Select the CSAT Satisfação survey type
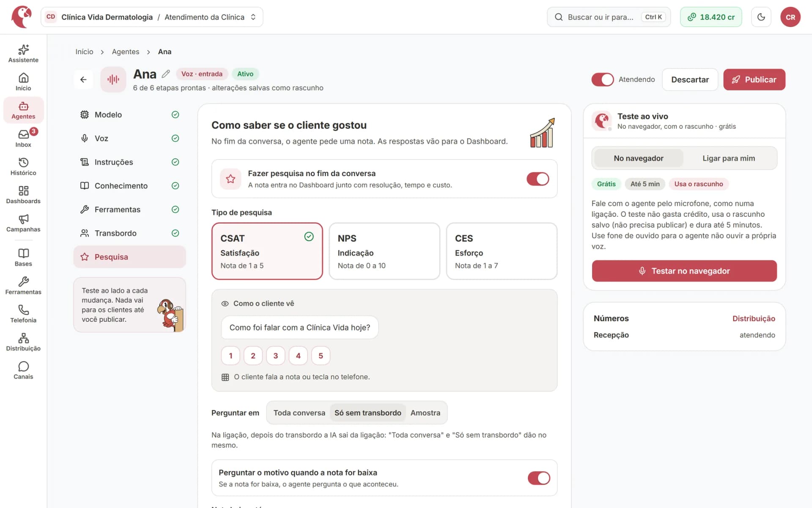The width and height of the screenshot is (812, 508). tap(267, 251)
